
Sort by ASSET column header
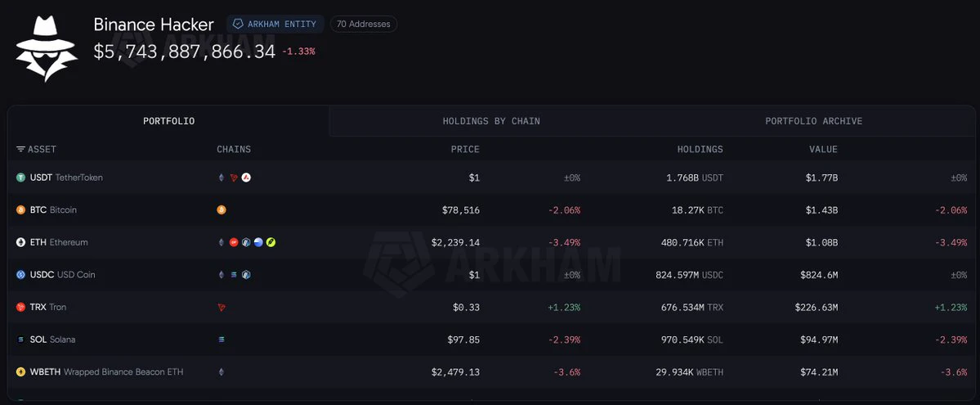tap(42, 149)
